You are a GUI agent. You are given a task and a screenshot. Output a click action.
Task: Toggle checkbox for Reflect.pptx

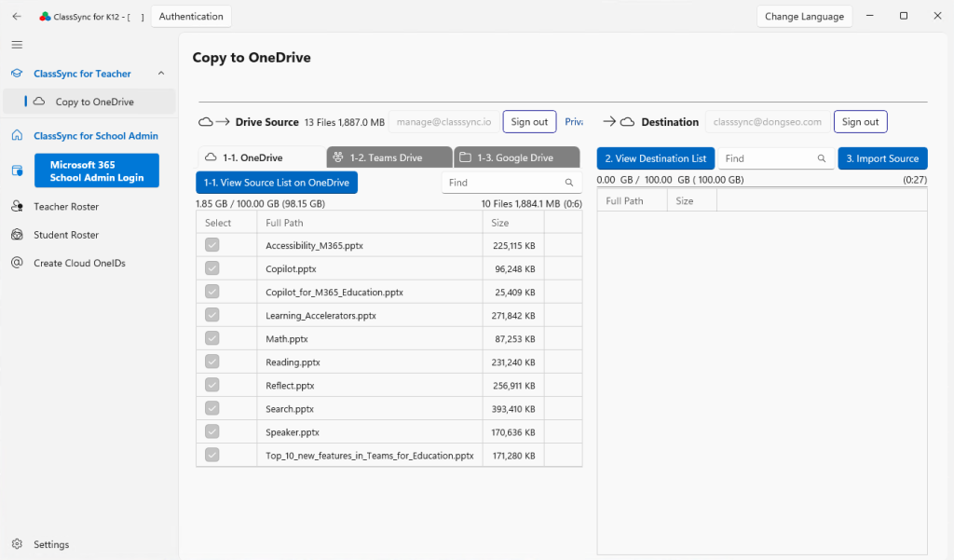211,385
